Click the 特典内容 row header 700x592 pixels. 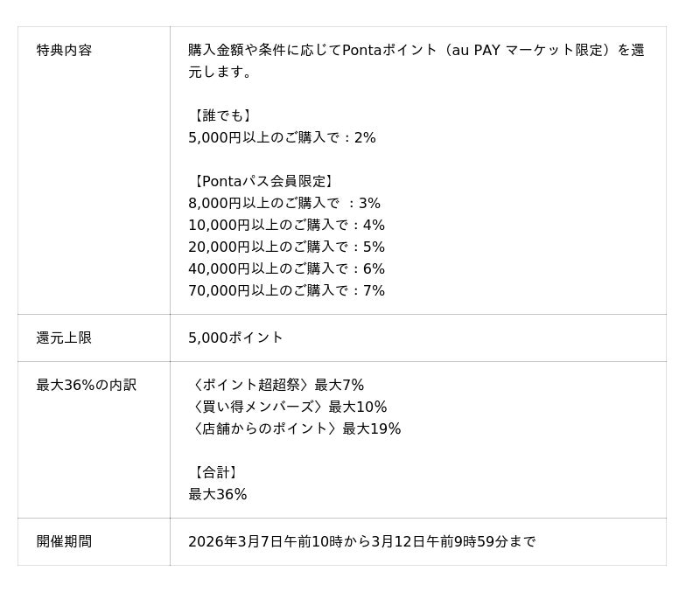pyautogui.click(x=64, y=51)
